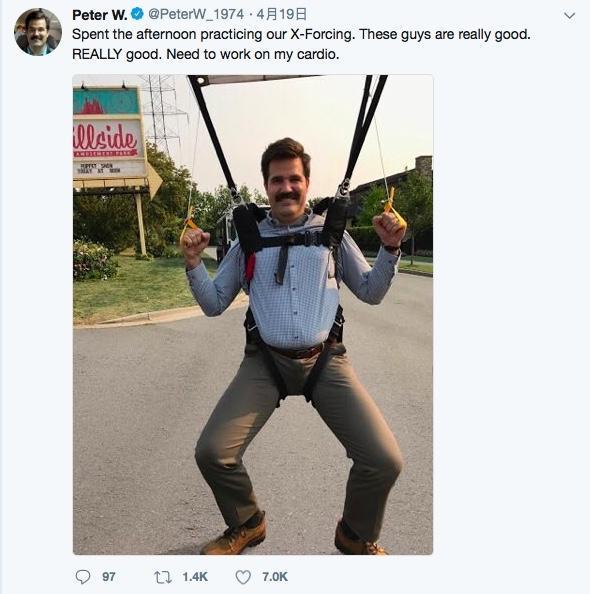Open the display name Peter W.
Image resolution: width=590 pixels, height=594 pixels.
(100, 15)
